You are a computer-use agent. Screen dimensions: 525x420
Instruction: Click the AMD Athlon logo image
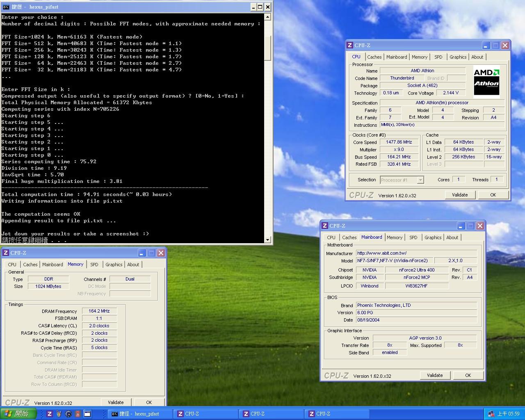pos(486,81)
